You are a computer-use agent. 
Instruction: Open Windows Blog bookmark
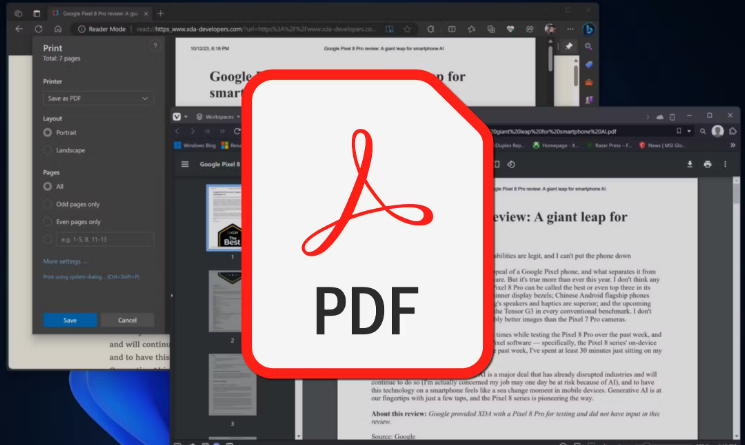(195, 145)
